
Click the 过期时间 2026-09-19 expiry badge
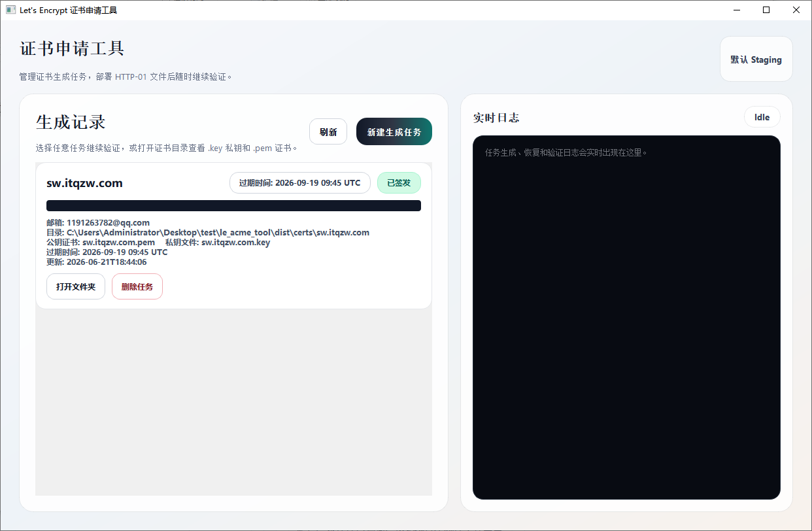pos(299,182)
